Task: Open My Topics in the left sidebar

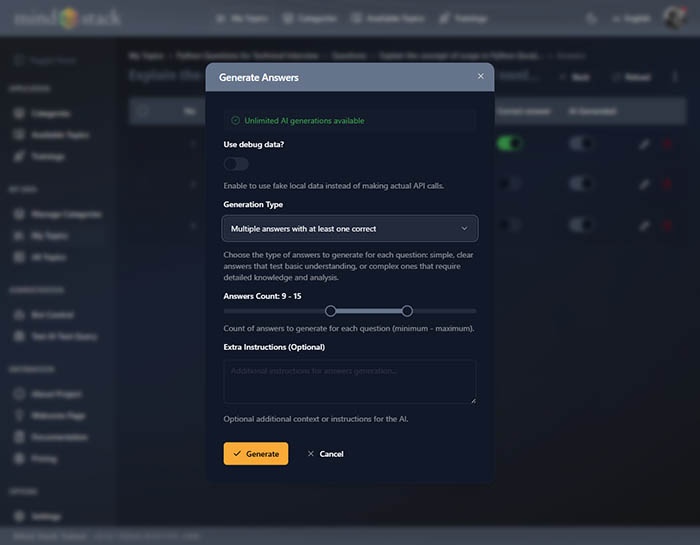Action: click(x=42, y=236)
